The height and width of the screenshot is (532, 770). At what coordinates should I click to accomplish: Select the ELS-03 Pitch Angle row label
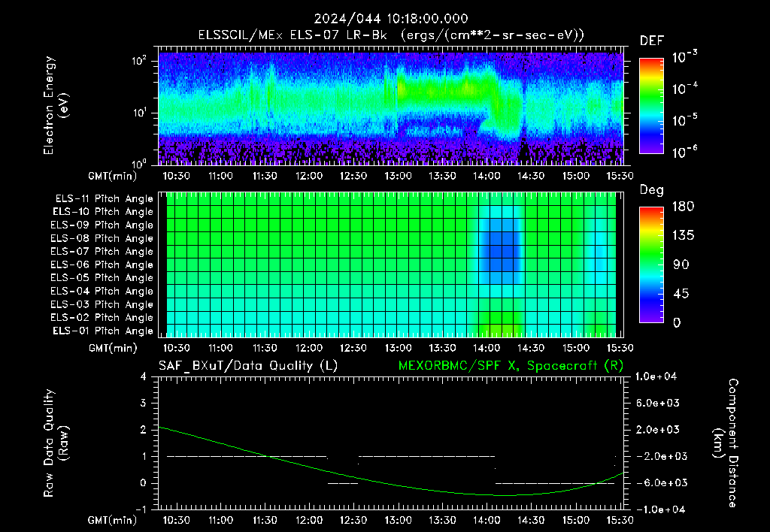102,304
